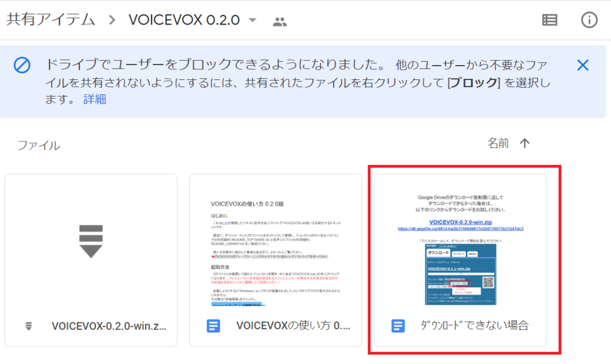Click the VOICEVOXの使い方 file name label

coord(292,326)
